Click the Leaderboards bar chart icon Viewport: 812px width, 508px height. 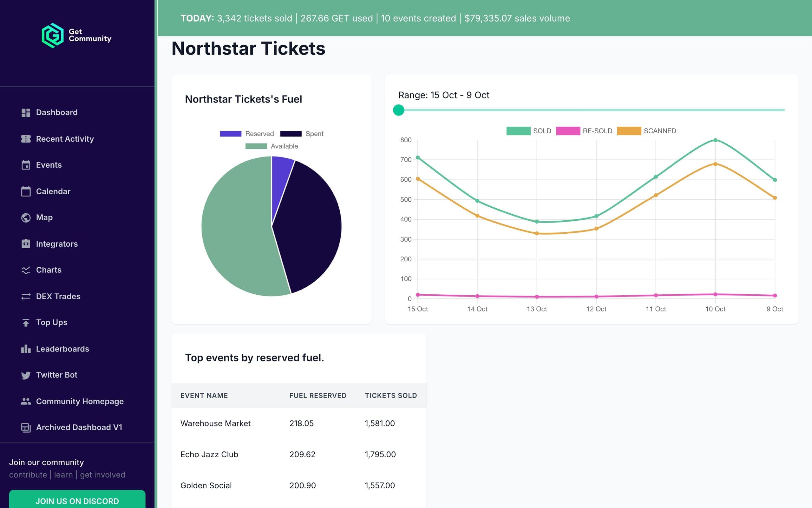26,349
